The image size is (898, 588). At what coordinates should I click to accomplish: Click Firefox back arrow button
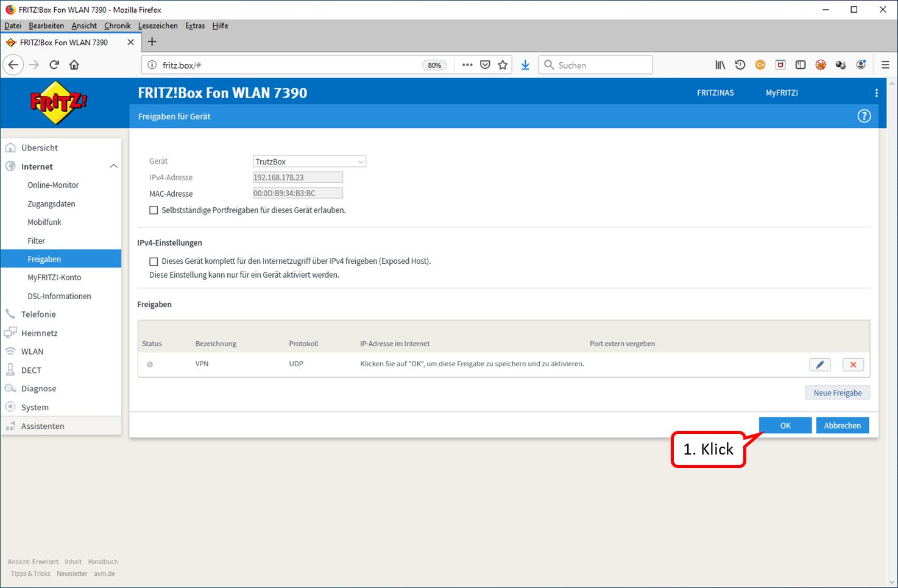click(13, 65)
